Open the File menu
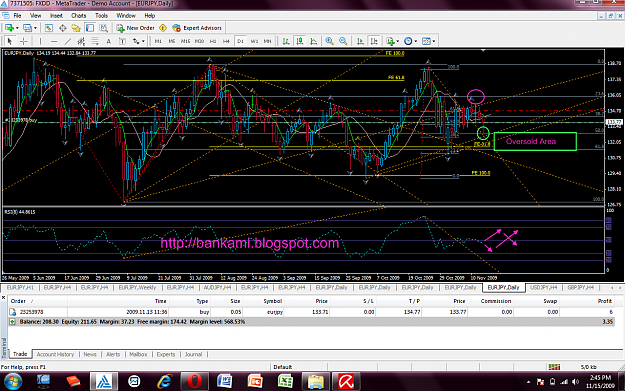The image size is (625, 391). click(x=18, y=16)
